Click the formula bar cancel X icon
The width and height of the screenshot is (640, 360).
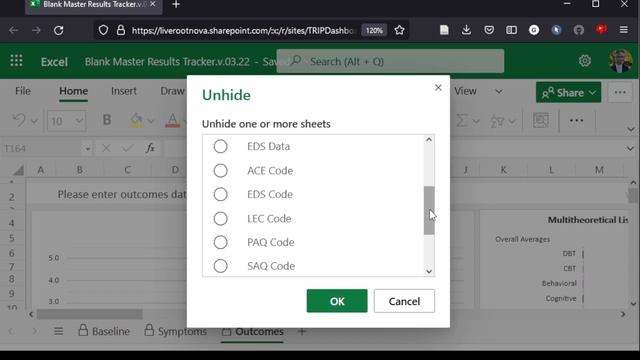(x=106, y=148)
